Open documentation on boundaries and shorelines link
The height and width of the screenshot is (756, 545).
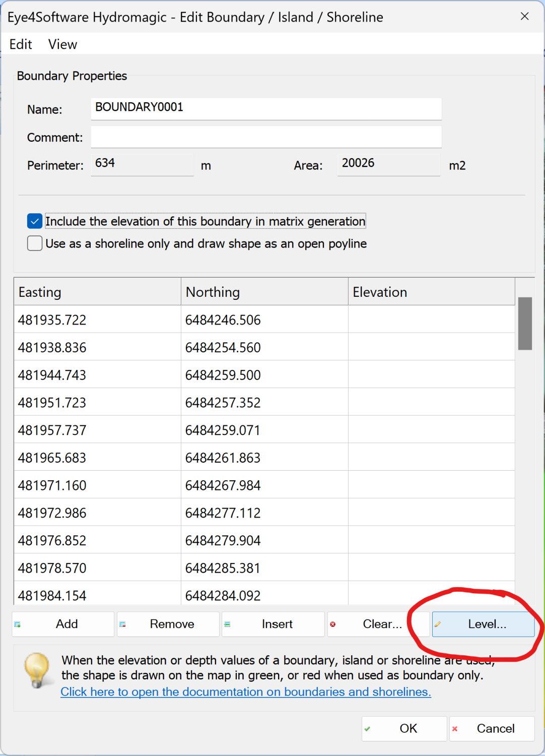tap(246, 692)
